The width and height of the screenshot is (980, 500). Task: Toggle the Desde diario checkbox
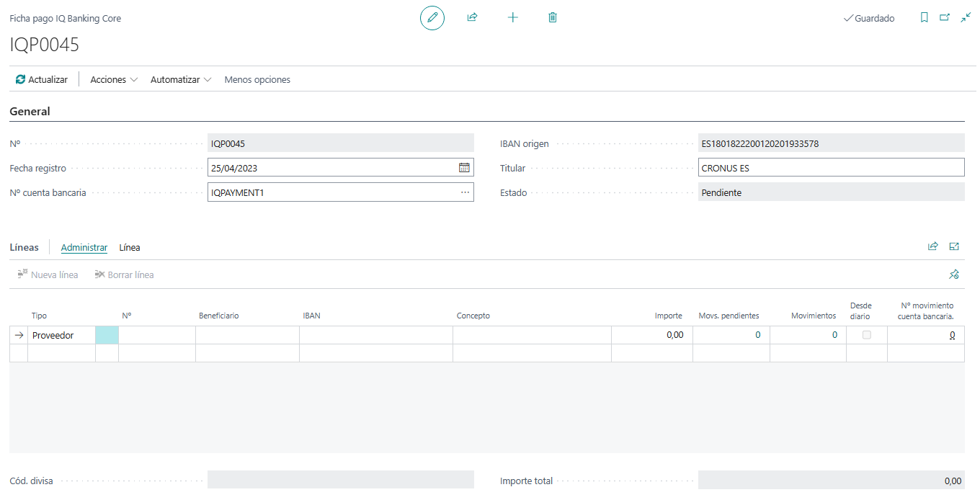point(867,335)
